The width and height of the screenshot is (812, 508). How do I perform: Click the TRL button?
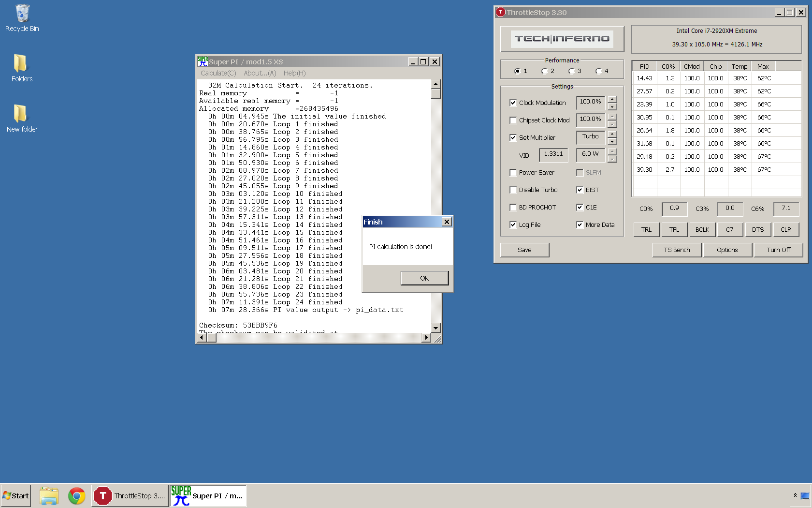(x=646, y=229)
